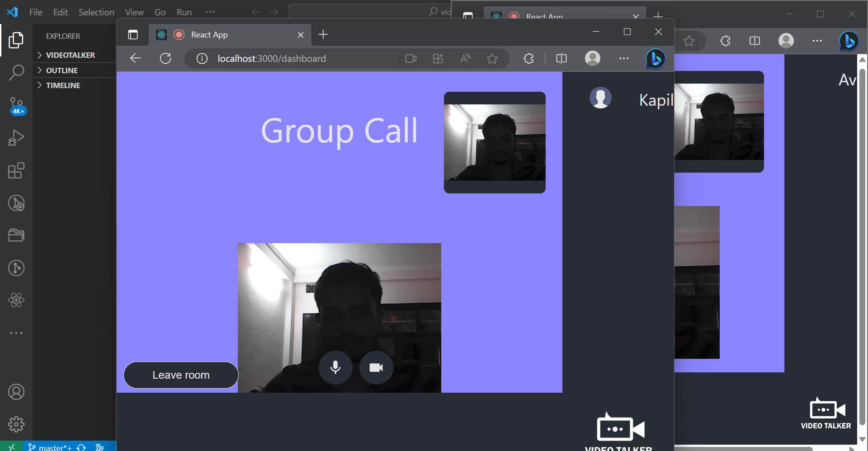
Task: Turn off the camera in the group call
Action: 376,367
